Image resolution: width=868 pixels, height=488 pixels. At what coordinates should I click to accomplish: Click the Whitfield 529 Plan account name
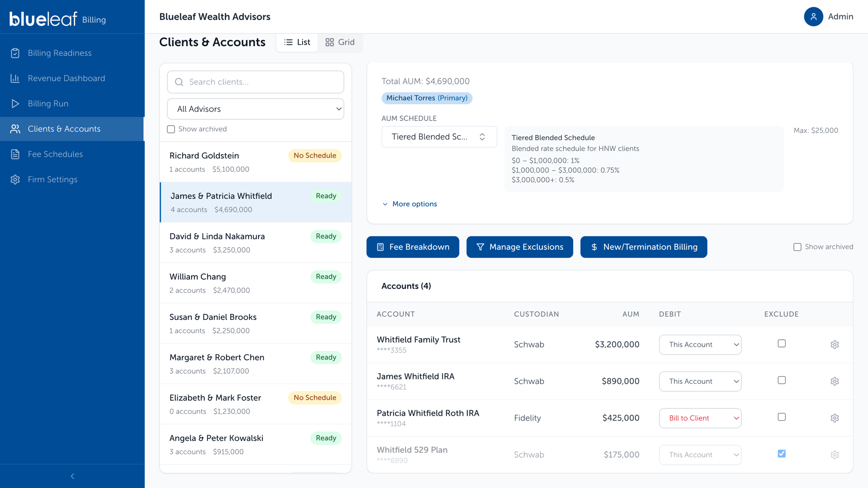(x=412, y=450)
